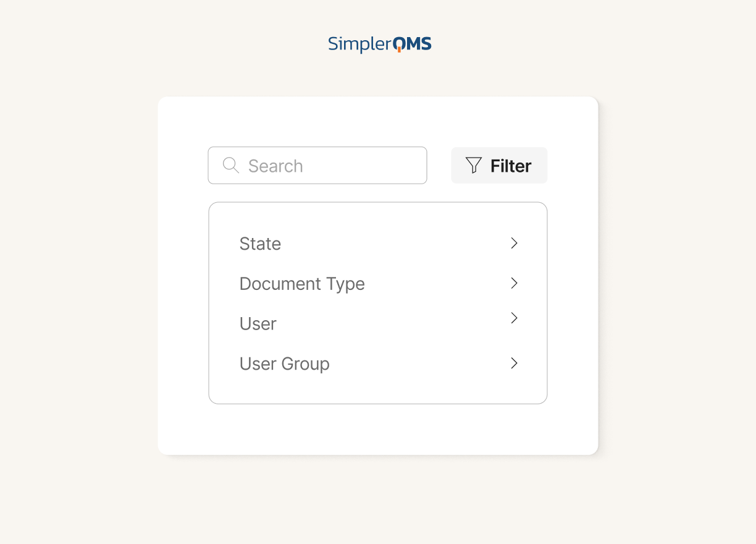
Task: Click the Simpler word in the logo
Action: click(360, 45)
